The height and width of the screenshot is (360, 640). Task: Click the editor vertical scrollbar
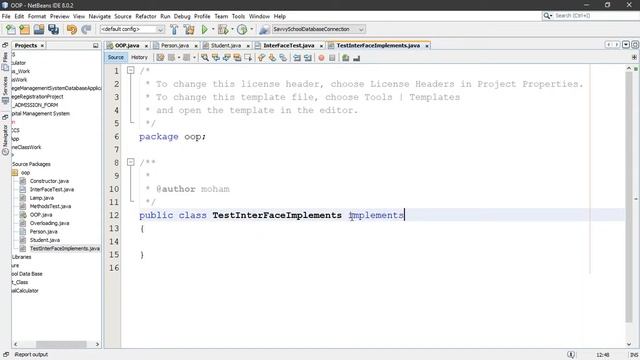tap(629, 198)
